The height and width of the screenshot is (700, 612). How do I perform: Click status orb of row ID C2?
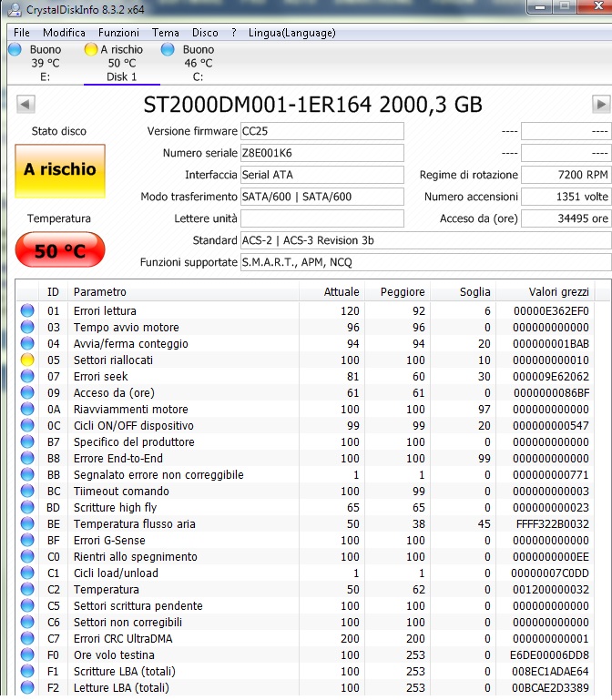point(27,589)
